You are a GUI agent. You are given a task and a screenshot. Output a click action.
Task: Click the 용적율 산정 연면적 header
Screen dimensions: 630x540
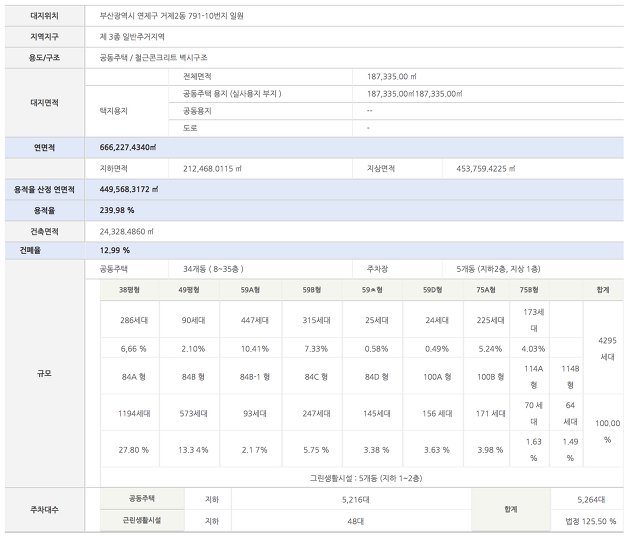coord(44,190)
